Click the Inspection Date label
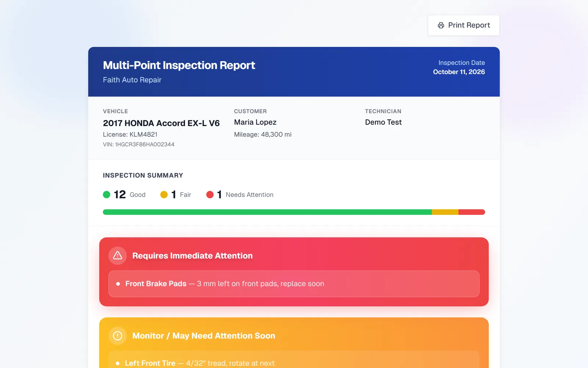The image size is (588, 368). pos(462,63)
